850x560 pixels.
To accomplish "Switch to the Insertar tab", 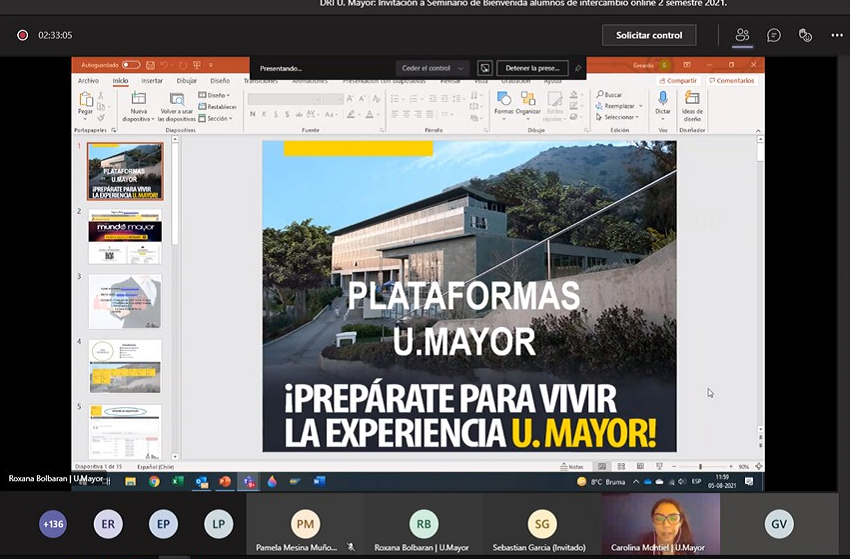I will tap(152, 81).
